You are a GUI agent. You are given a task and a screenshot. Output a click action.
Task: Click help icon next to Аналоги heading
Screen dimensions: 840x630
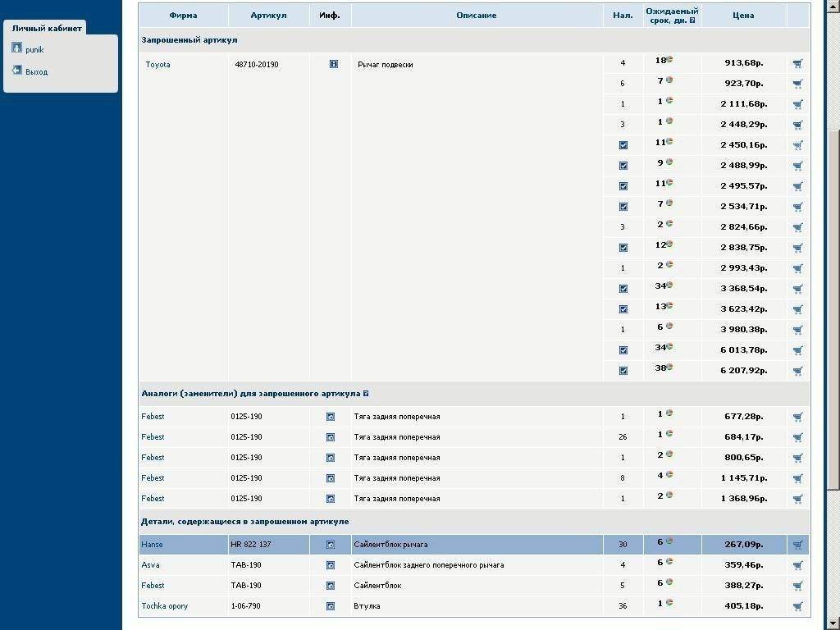pos(366,394)
